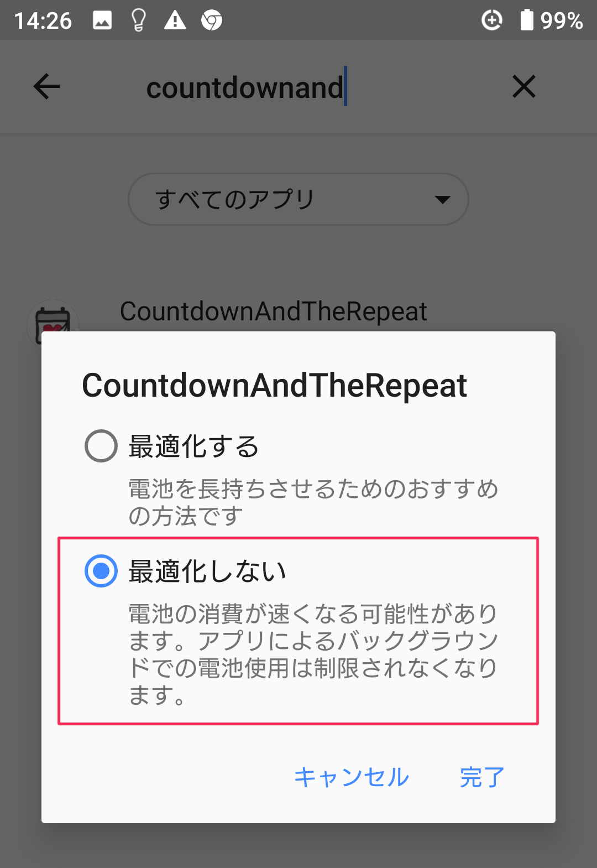Tap the 完了 button
Screen dimensions: 597x868
tap(483, 777)
